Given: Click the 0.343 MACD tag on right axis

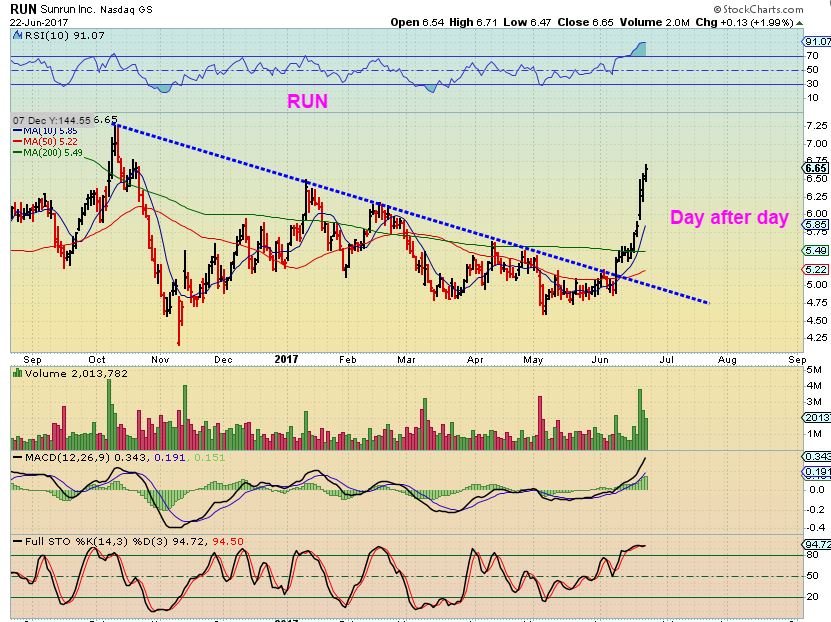Looking at the screenshot, I should [x=817, y=456].
